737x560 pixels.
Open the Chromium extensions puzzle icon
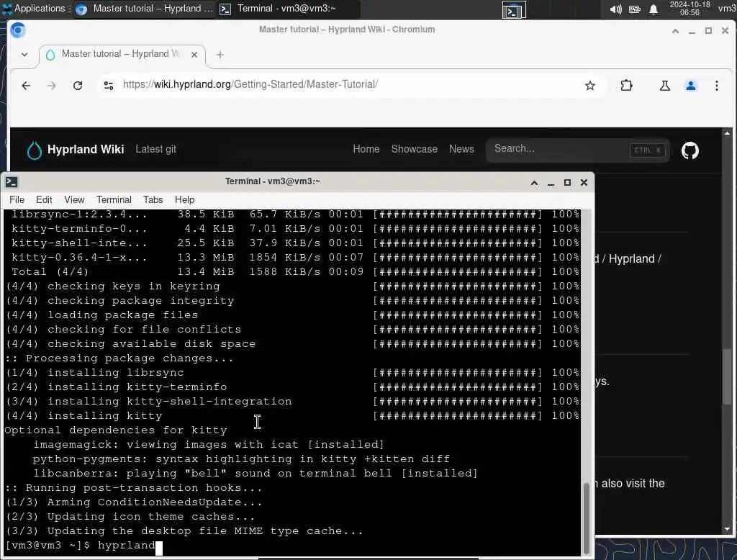tap(626, 85)
